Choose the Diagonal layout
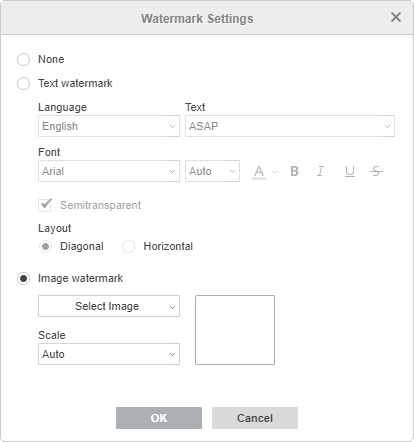Viewport: 414px width, 442px height. point(45,247)
